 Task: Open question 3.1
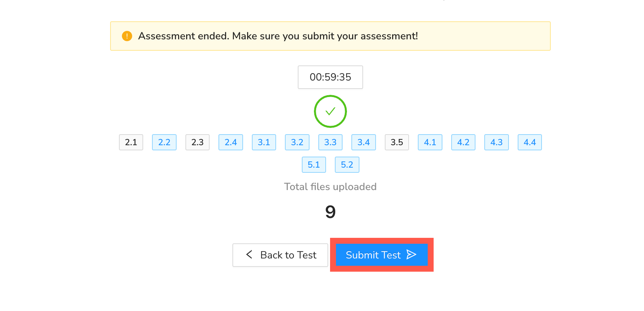264,142
